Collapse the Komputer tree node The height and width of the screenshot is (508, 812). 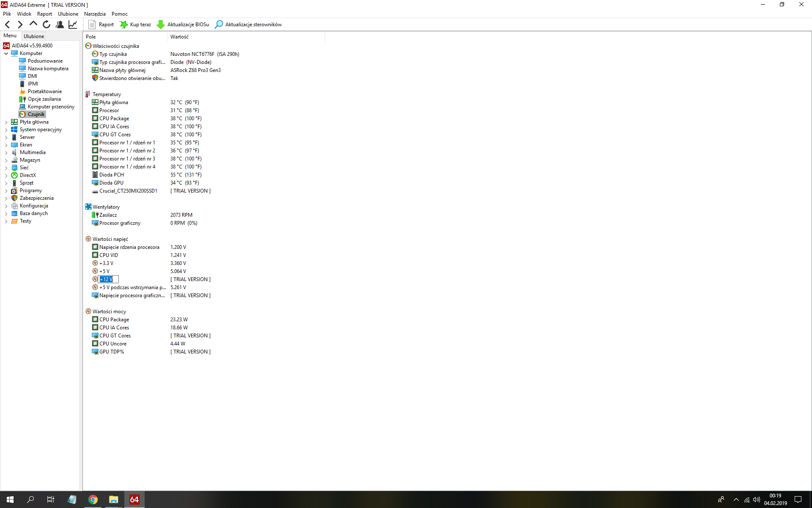pos(6,54)
